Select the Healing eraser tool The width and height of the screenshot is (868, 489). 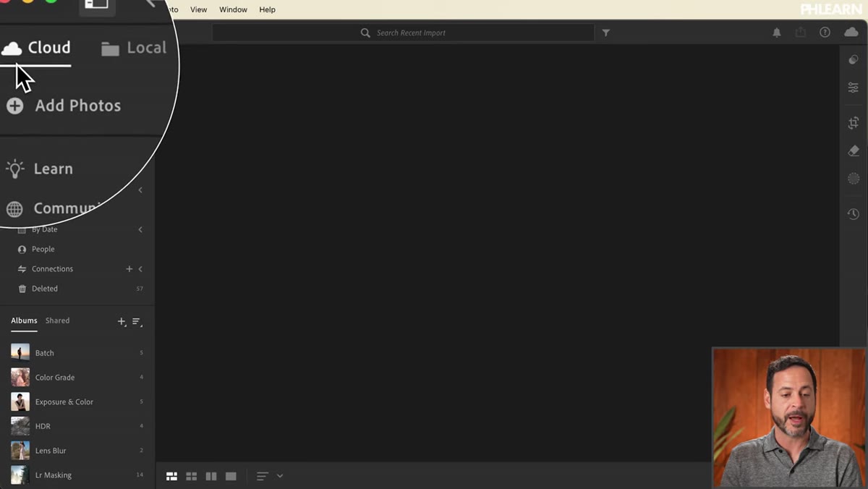(854, 150)
